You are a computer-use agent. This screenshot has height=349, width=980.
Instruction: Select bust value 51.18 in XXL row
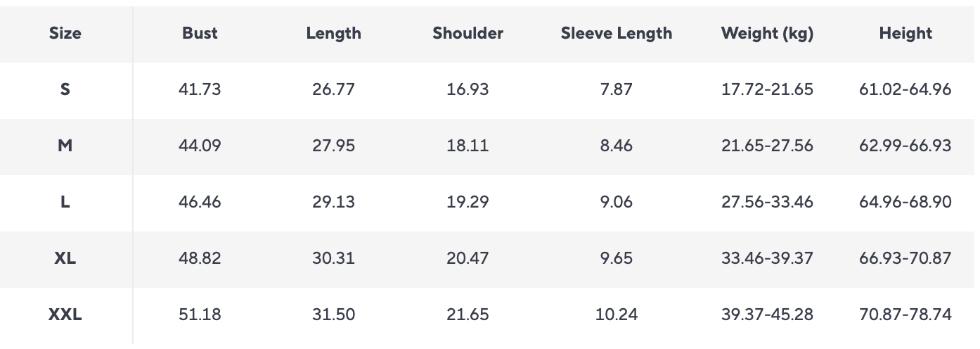coord(200,315)
